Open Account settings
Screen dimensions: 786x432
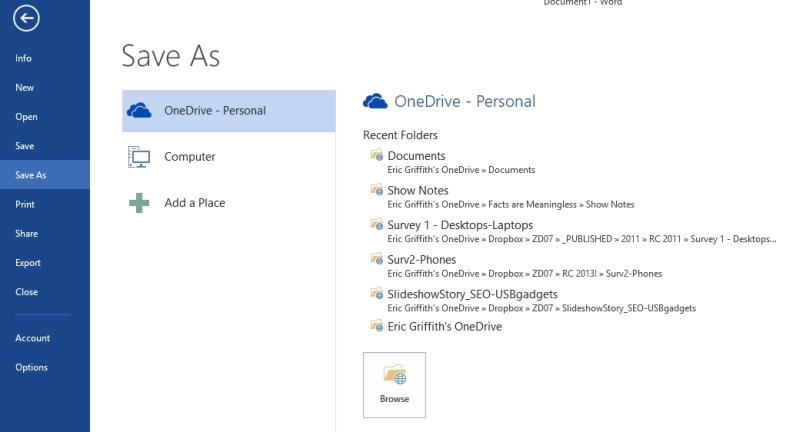click(x=33, y=338)
